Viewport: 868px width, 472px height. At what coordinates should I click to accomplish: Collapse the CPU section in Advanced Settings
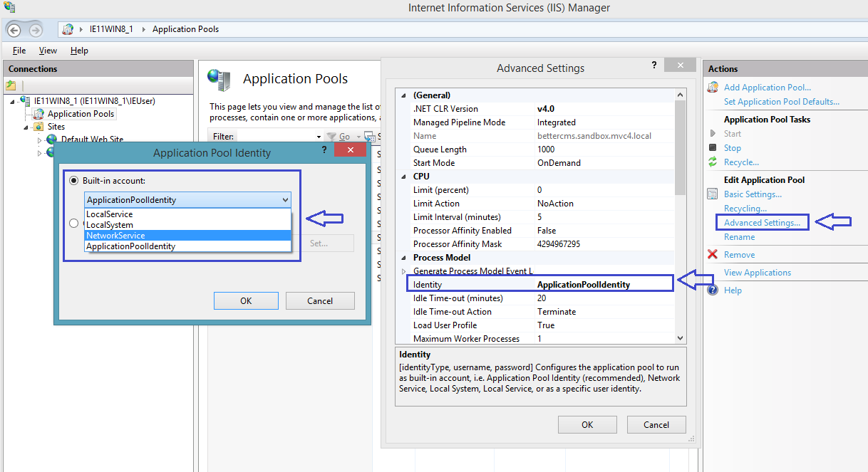(404, 176)
